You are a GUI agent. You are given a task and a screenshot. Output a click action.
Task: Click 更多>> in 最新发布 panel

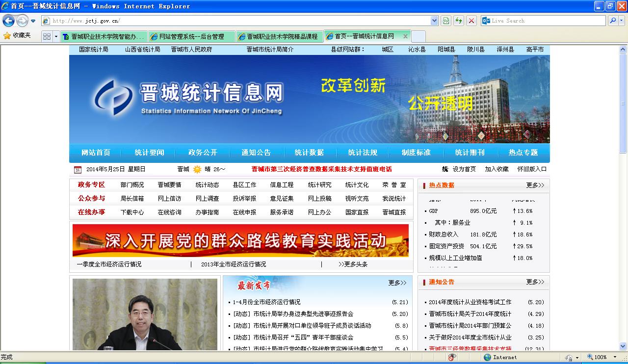(x=397, y=283)
